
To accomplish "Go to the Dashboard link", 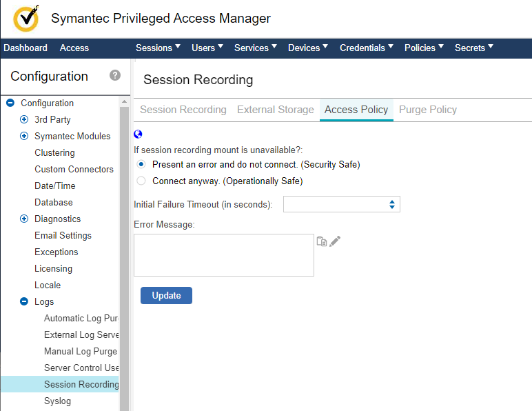I will coord(25,48).
